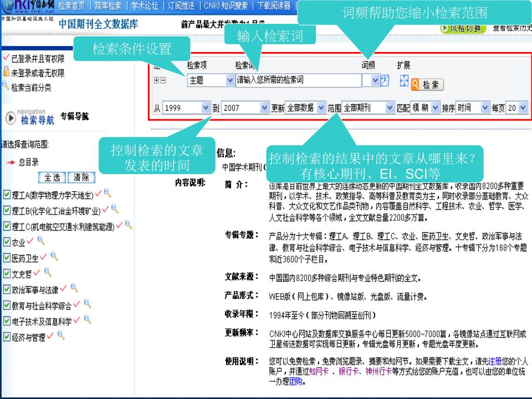The width and height of the screenshot is (532, 399).
Task: Open CNKI知识搜索 in top menu
Action: 225,6
